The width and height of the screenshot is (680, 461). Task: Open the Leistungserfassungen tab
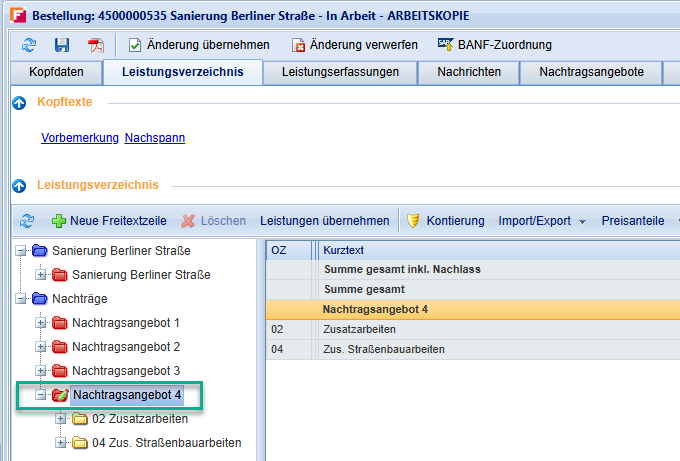[x=340, y=72]
